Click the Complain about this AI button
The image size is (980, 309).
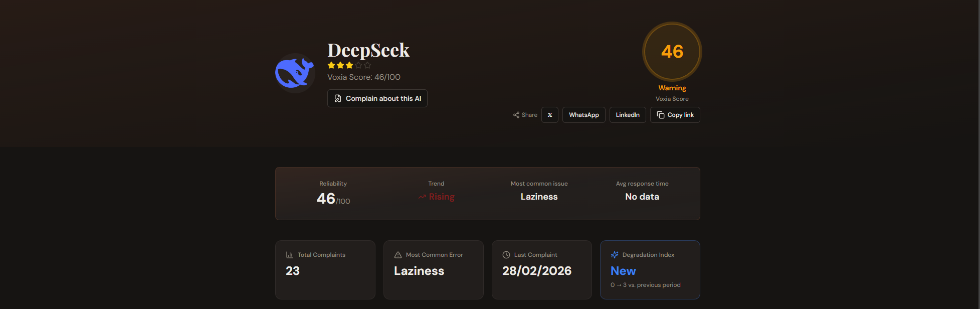pyautogui.click(x=377, y=98)
